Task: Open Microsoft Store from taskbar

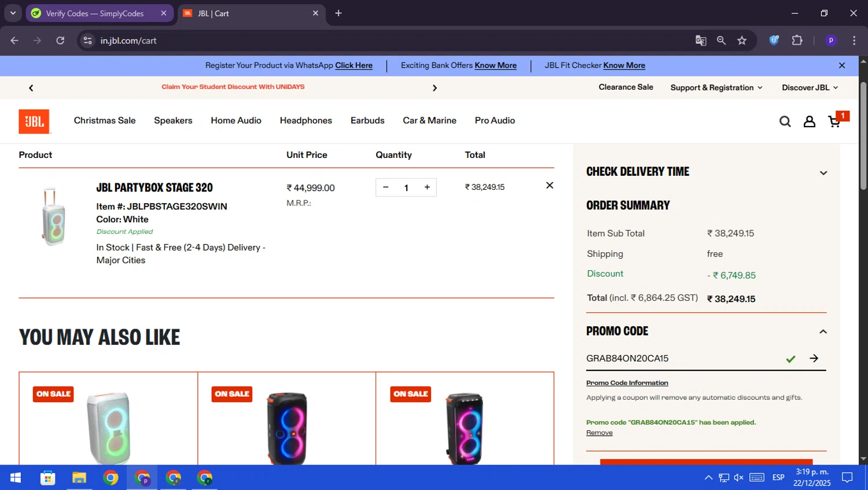Action: click(47, 478)
